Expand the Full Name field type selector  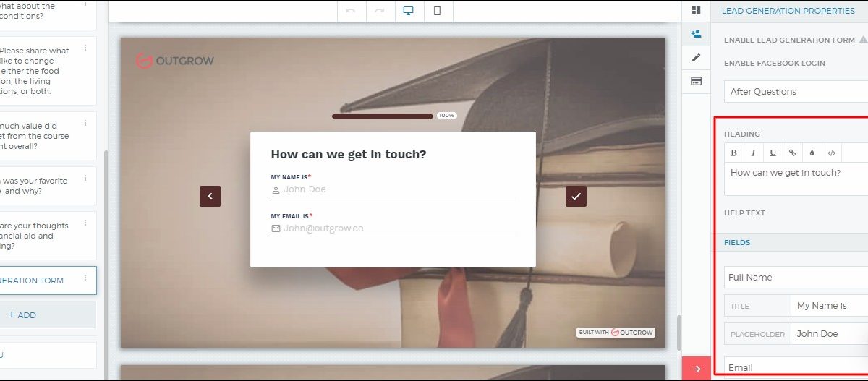pyautogui.click(x=796, y=278)
